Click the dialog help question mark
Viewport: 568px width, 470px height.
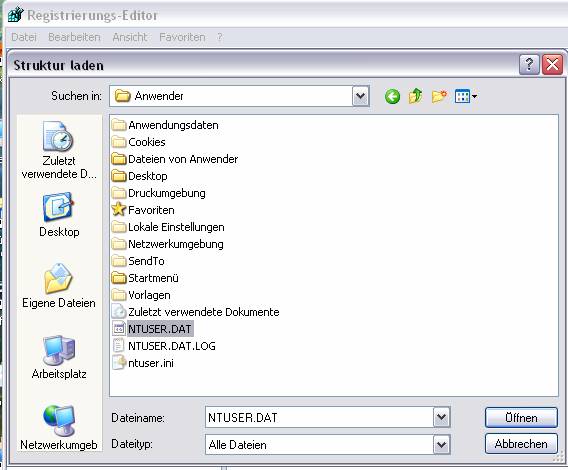pos(529,65)
